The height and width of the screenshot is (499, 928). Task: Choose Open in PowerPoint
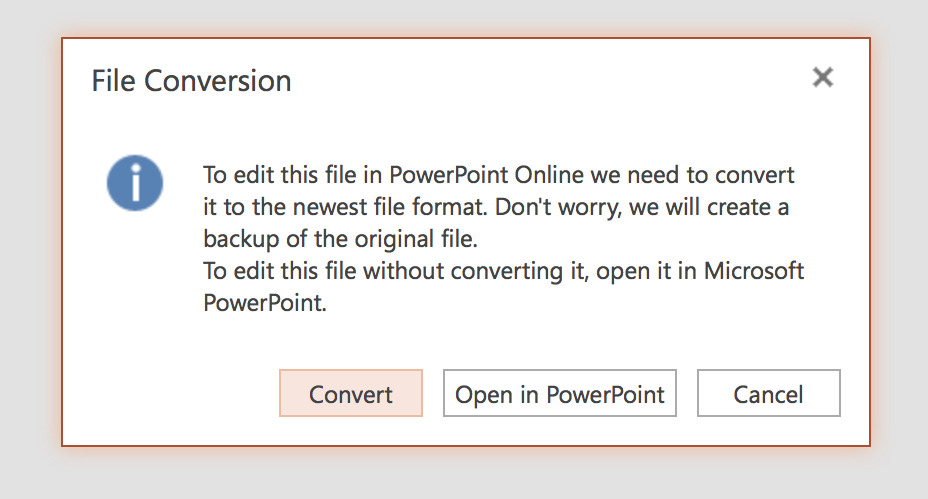pos(560,394)
